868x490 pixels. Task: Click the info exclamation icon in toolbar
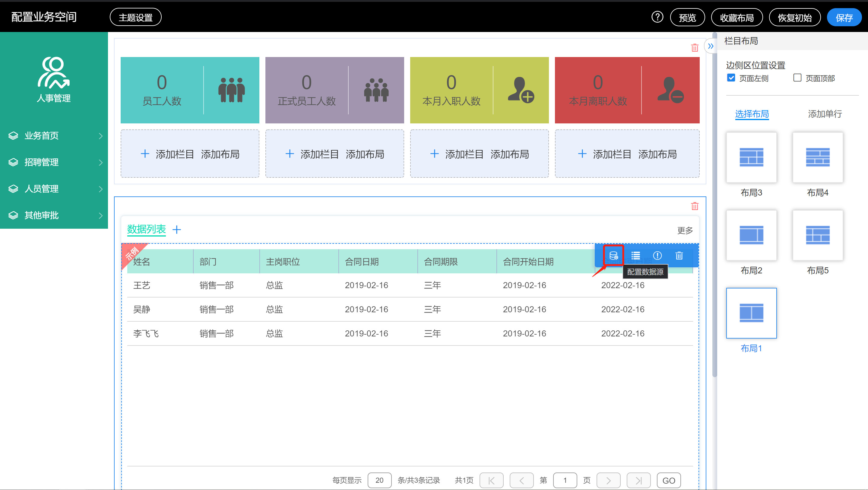point(657,256)
